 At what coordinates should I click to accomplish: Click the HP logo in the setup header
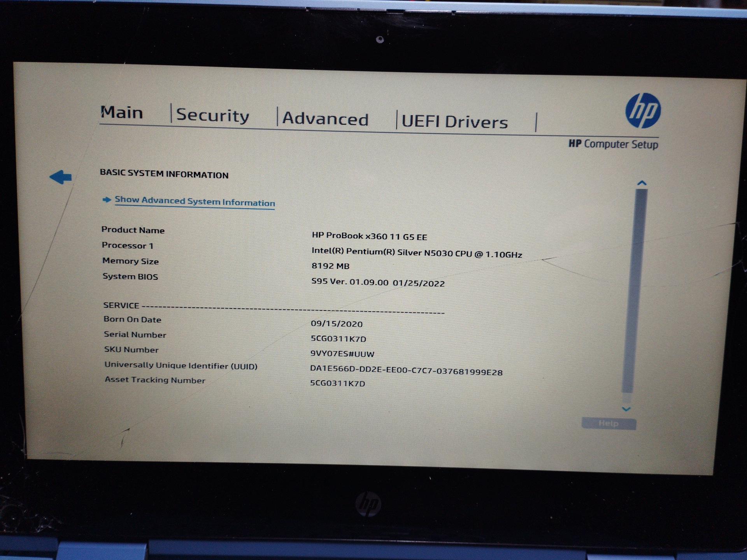click(643, 111)
